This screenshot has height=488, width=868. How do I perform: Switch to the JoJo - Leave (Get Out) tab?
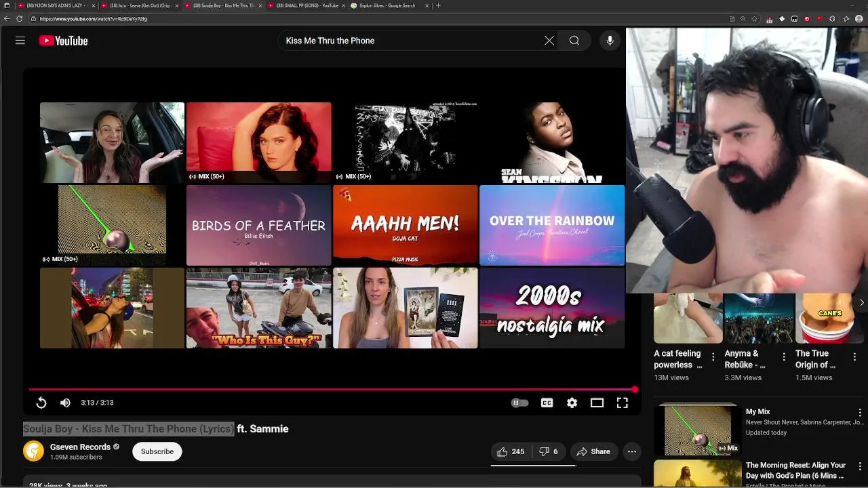[x=139, y=5]
